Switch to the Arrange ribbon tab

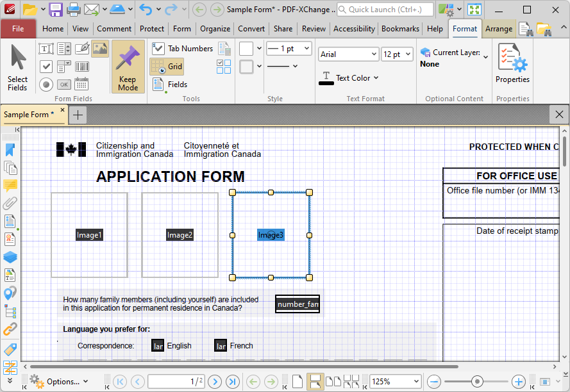pyautogui.click(x=499, y=29)
